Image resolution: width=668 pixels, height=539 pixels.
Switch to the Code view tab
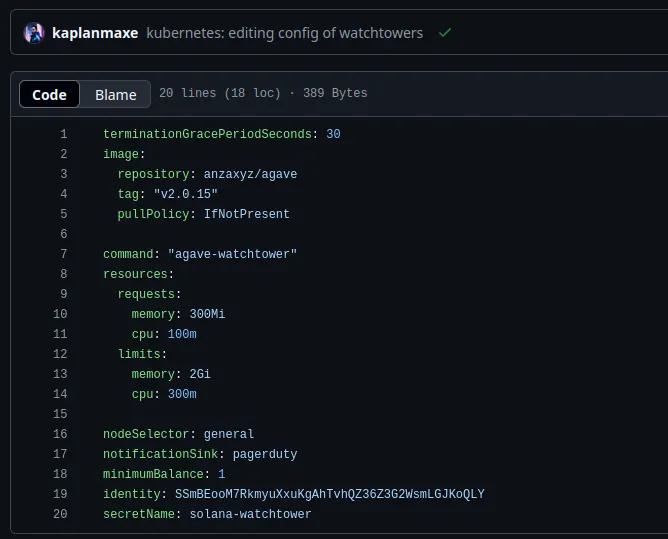[x=49, y=94]
